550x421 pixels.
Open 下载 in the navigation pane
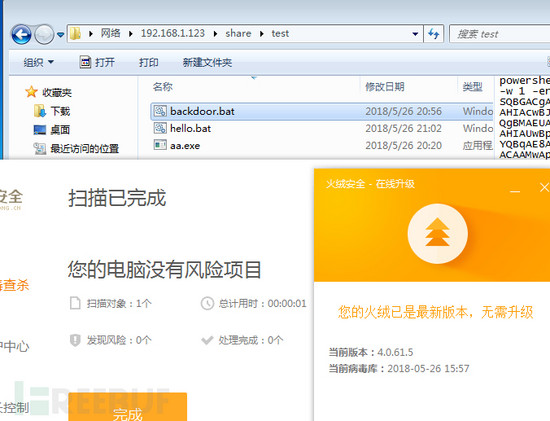point(52,111)
